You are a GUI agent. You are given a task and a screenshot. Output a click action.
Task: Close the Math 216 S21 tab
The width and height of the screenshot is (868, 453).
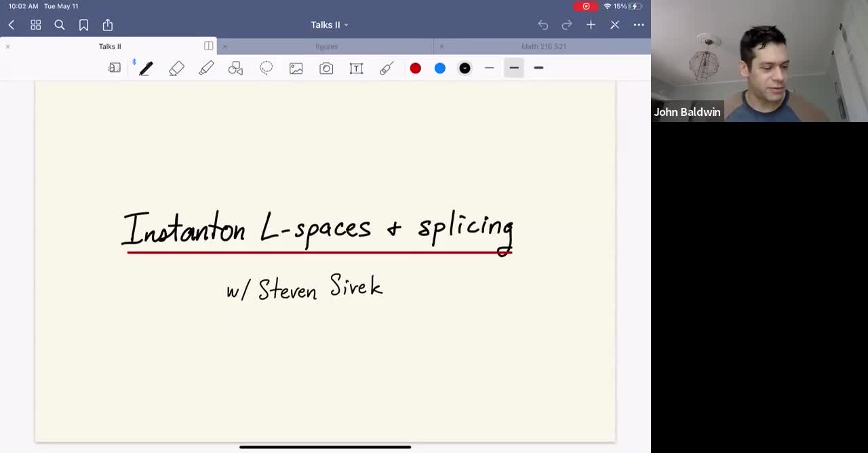tap(441, 46)
